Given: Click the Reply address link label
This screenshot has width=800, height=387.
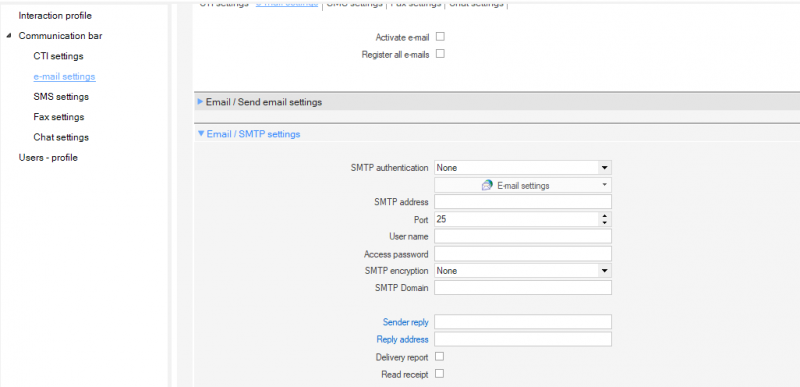Looking at the screenshot, I should tap(403, 340).
